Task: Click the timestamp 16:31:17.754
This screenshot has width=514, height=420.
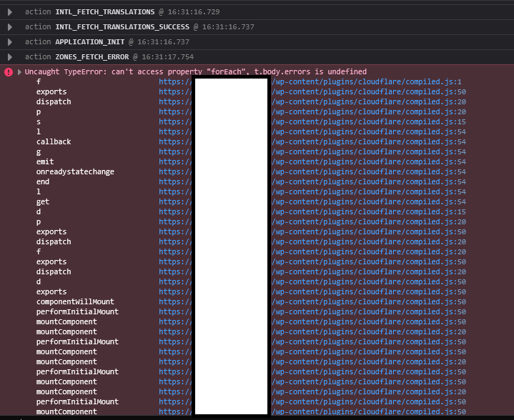Action: tap(168, 57)
